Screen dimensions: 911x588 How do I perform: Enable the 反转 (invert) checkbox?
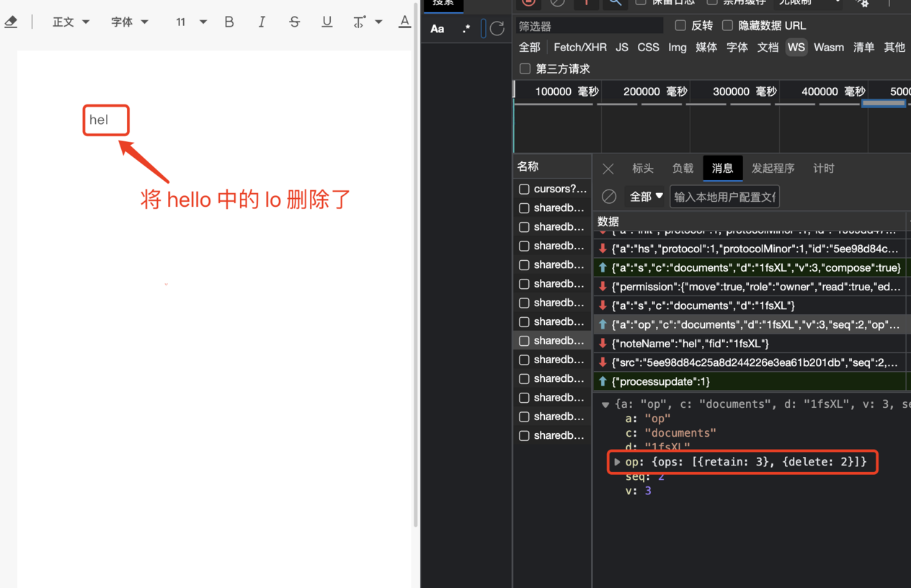pos(680,25)
